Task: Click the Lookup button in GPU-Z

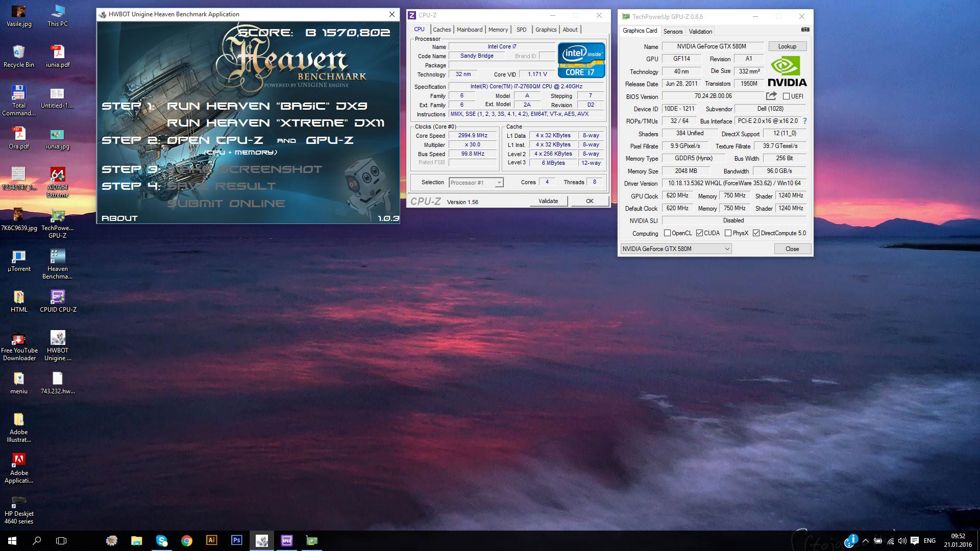Action: click(x=787, y=46)
